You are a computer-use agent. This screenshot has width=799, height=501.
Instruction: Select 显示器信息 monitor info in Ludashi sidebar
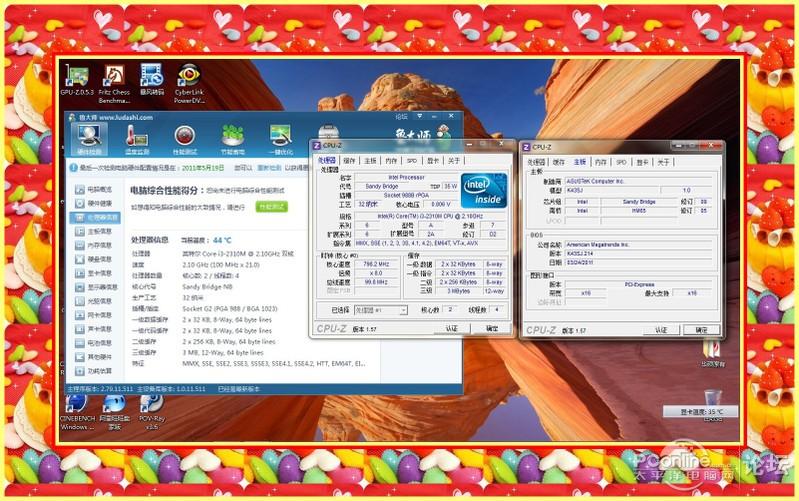click(96, 287)
